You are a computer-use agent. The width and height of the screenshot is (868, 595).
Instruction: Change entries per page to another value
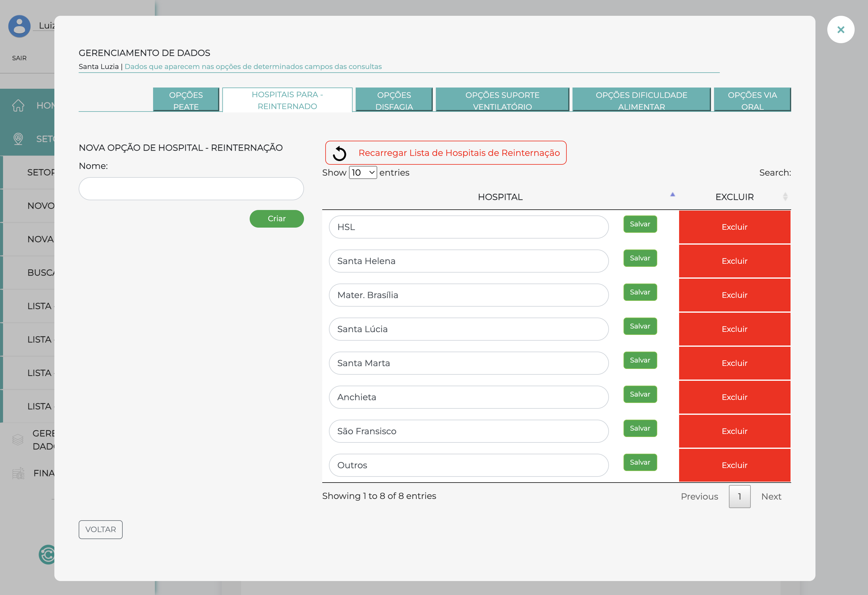362,172
